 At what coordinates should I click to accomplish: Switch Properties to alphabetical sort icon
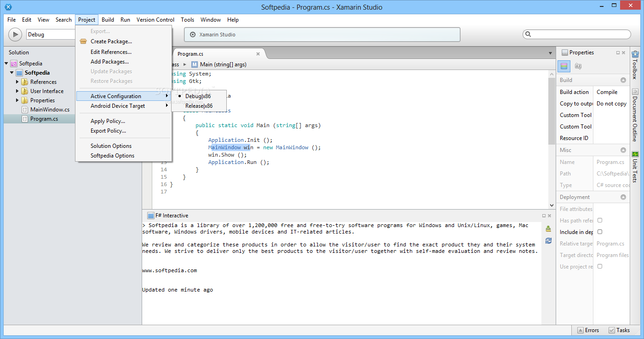tap(578, 66)
